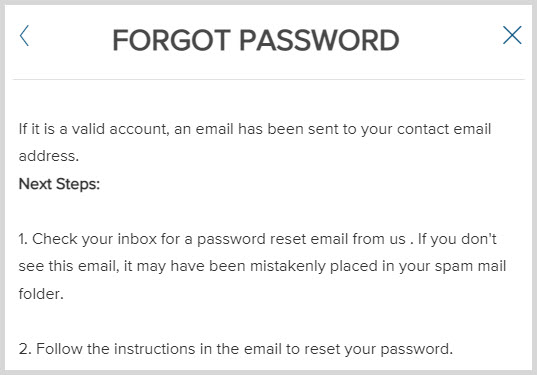Click the phrase 'contact email' in first line

tap(444, 129)
